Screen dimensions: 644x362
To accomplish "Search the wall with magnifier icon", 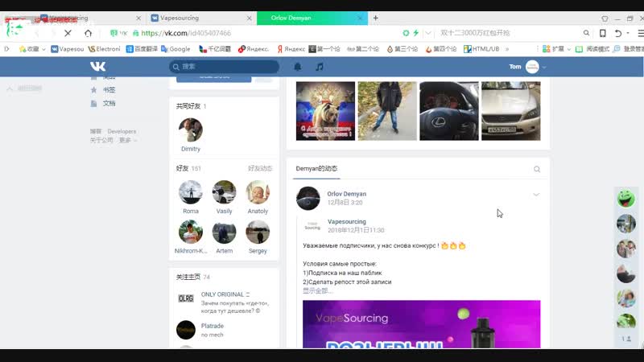I will click(x=537, y=169).
